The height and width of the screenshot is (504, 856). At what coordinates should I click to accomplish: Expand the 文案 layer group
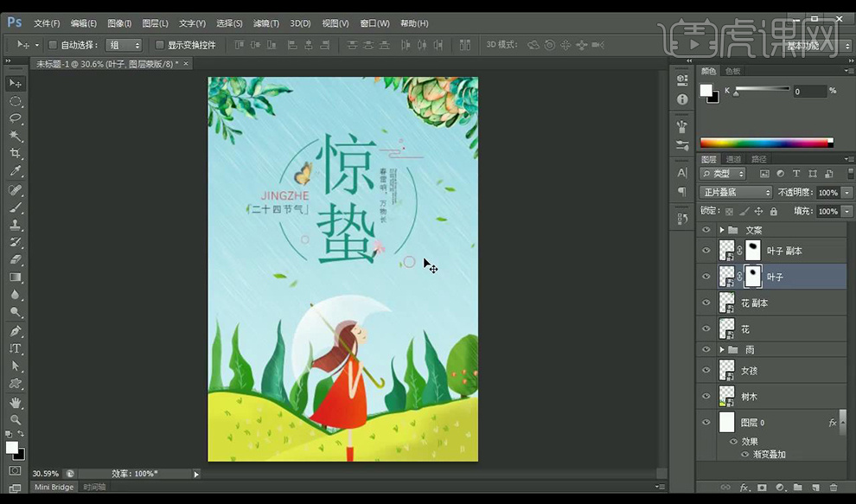pyautogui.click(x=722, y=230)
